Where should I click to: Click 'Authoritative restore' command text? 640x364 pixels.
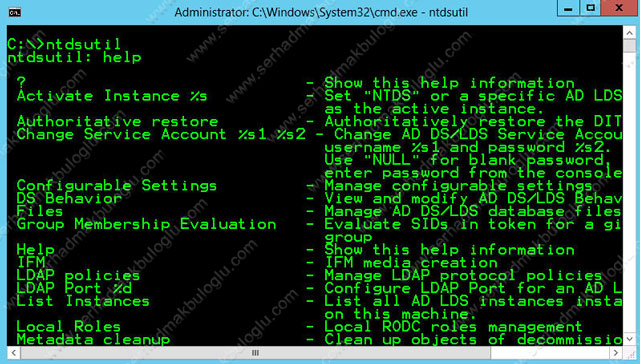118,121
